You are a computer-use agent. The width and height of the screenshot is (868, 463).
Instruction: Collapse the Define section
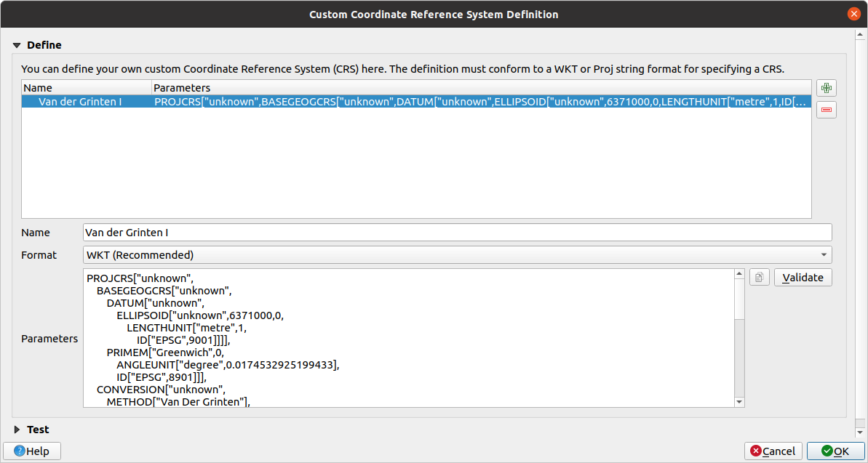click(16, 45)
